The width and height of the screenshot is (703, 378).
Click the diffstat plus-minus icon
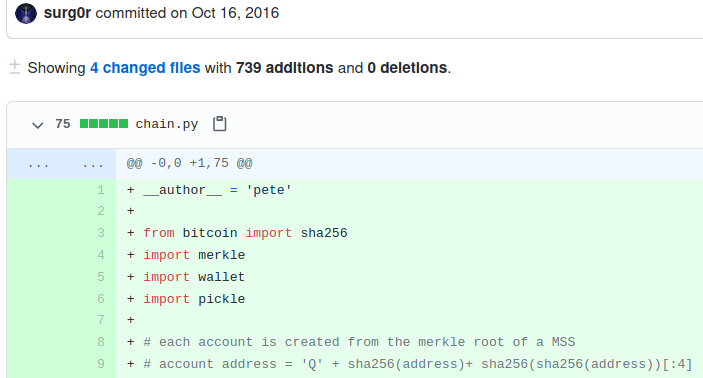tap(15, 67)
